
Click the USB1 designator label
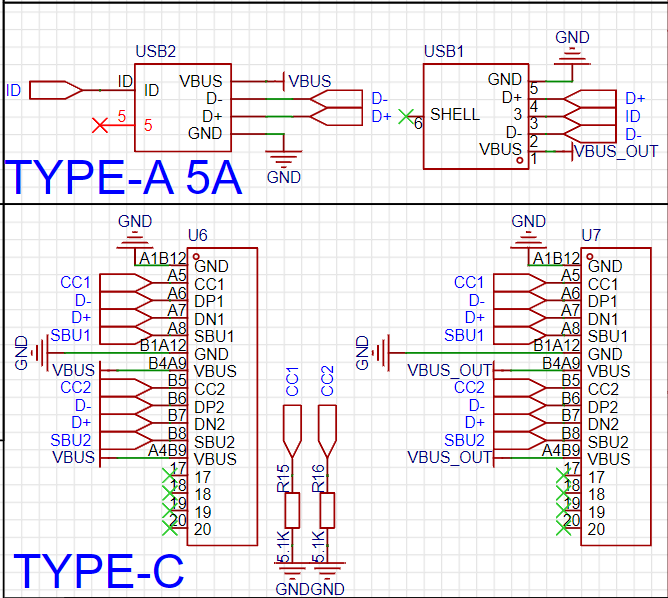point(444,51)
